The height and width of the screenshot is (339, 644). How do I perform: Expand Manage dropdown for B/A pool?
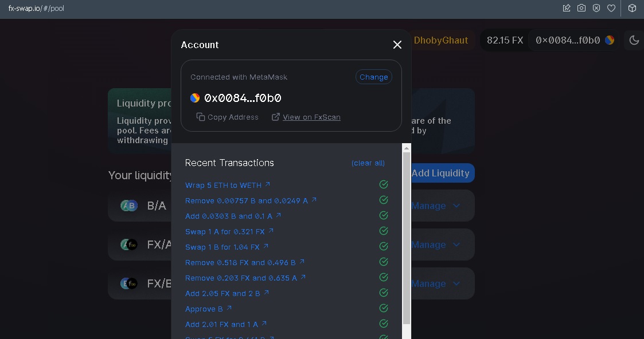tap(435, 206)
